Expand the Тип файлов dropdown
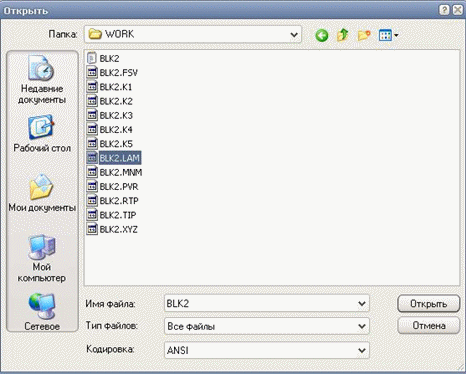466x374 pixels. coord(362,326)
